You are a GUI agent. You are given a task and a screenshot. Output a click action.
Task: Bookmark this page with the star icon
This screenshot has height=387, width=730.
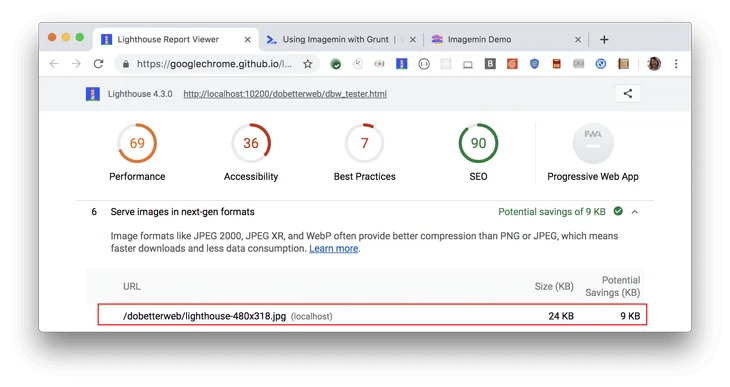tap(308, 64)
